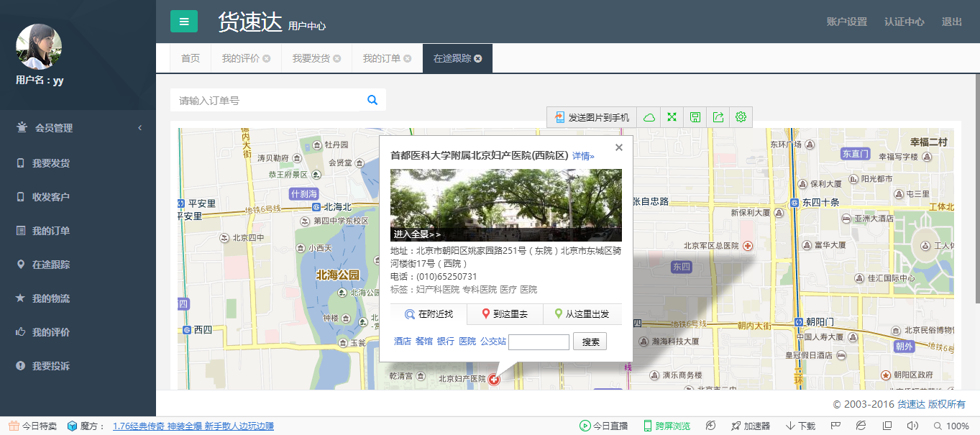Click the search magnifier beside order number field
980x435 pixels.
pos(372,100)
